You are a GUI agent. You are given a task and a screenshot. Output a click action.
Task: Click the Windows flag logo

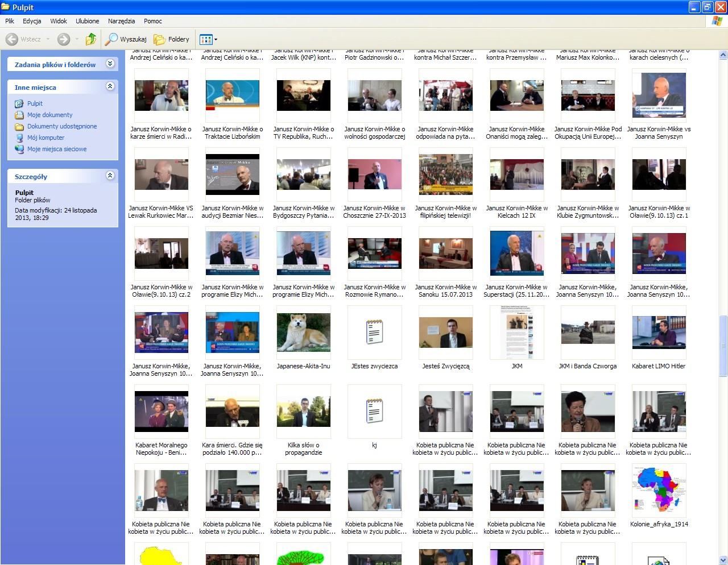coord(717,21)
